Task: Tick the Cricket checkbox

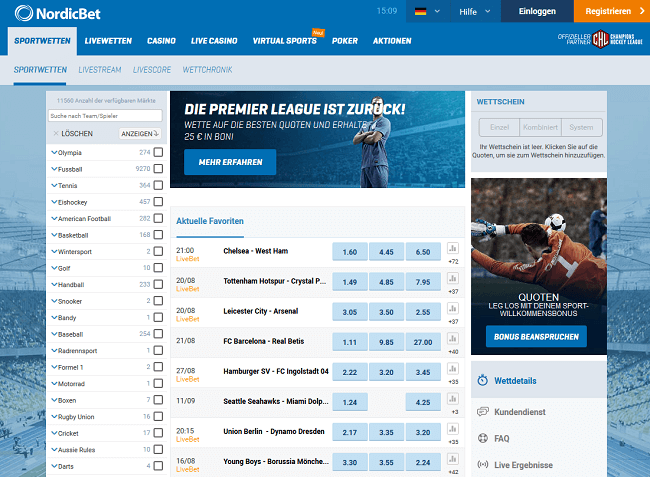Action: 158,433
